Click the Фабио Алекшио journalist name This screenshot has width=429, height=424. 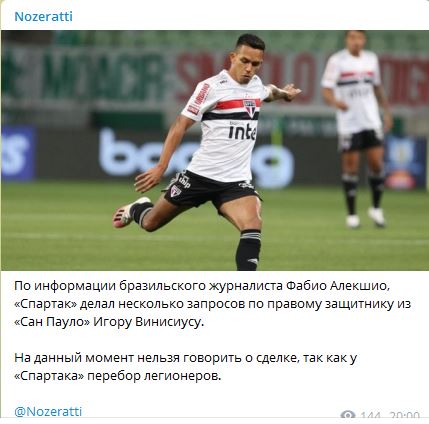(338, 286)
